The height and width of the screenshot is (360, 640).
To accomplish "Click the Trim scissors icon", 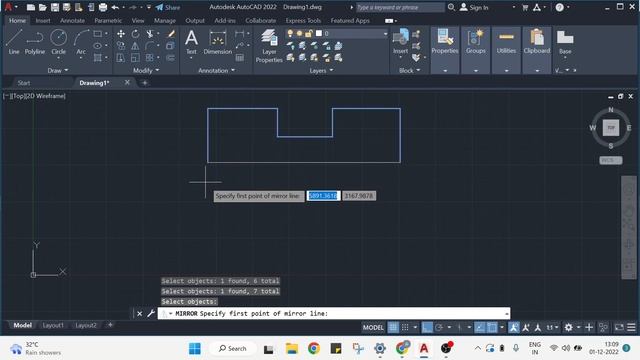I will click(150, 34).
